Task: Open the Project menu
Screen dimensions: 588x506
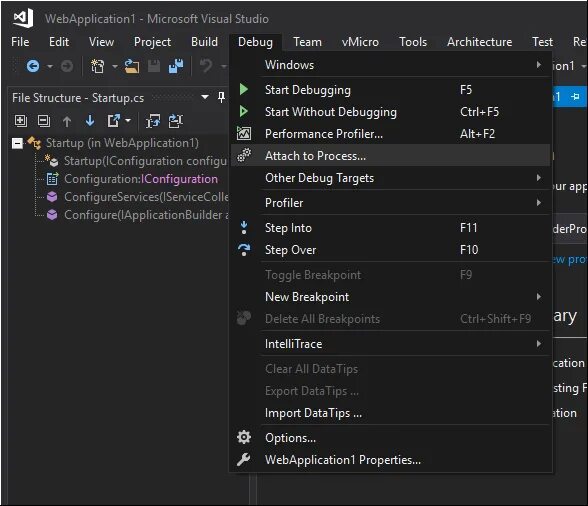Action: (x=152, y=42)
